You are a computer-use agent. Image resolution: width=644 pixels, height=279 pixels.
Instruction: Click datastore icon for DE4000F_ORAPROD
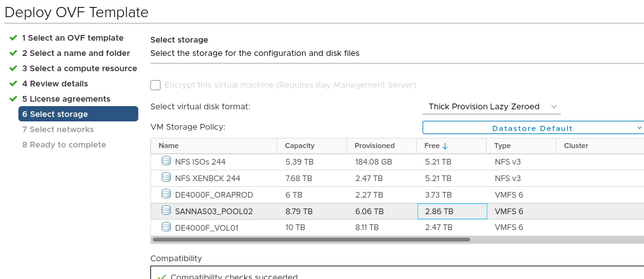point(166,193)
